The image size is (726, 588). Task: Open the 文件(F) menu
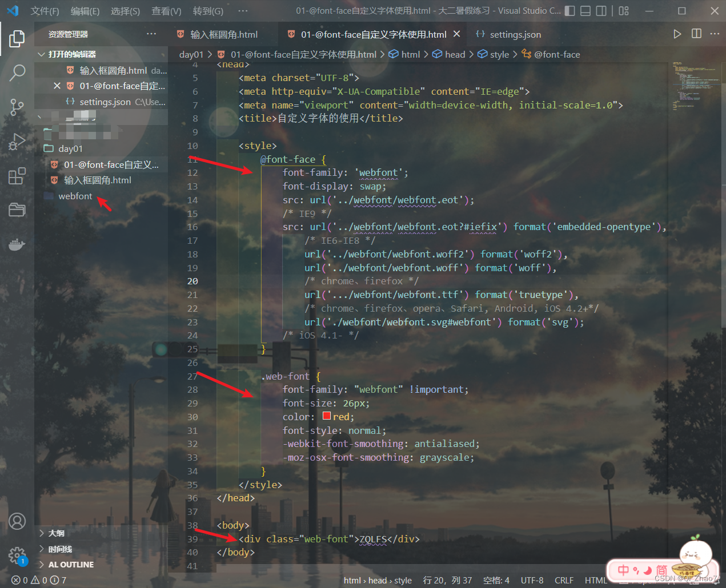[x=45, y=11]
